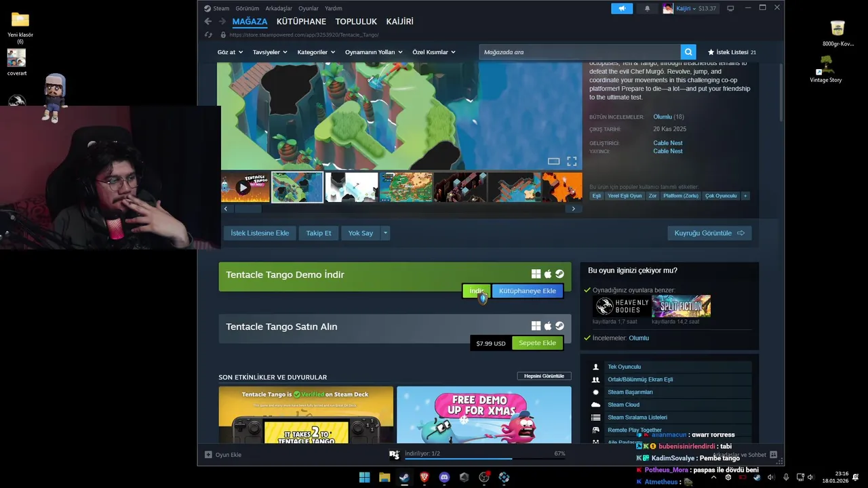Screen dimensions: 868x488
Task: Open the Heavenly Bodies similar game image
Action: pyautogui.click(x=622, y=306)
